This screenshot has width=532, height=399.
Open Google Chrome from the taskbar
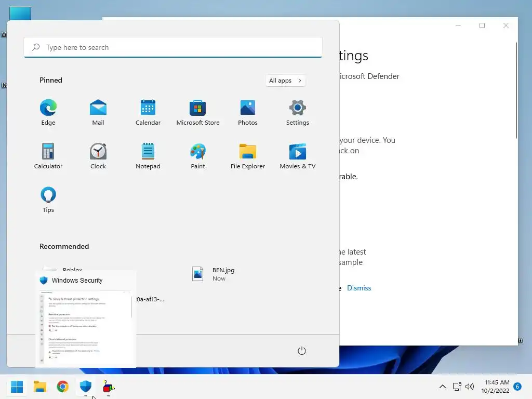63,387
